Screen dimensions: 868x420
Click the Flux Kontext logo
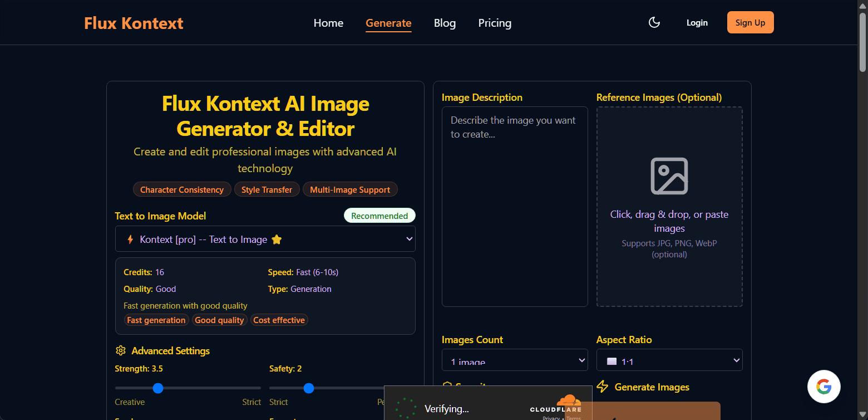point(134,23)
